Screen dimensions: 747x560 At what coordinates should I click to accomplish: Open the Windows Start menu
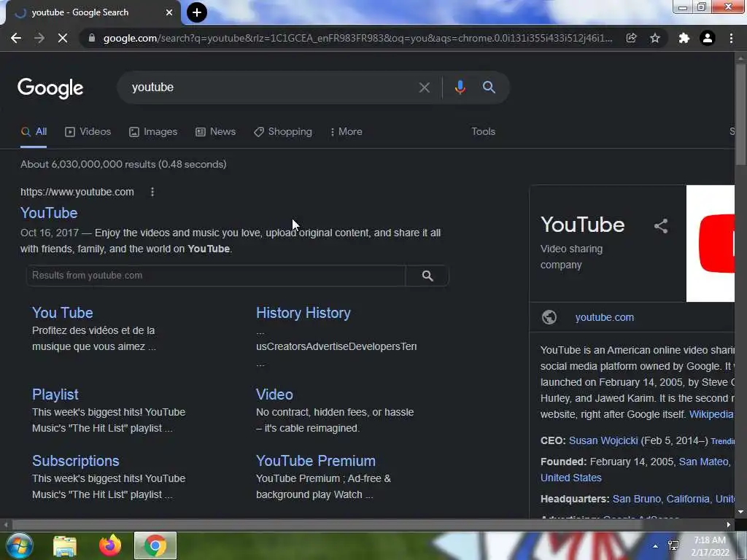pos(19,545)
